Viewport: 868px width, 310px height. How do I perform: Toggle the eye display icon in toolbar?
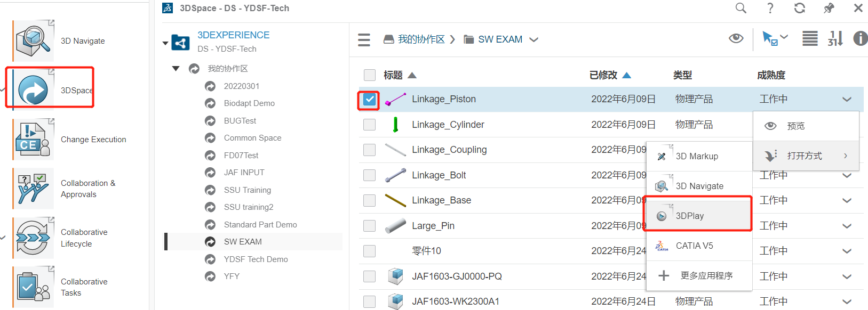click(x=736, y=38)
